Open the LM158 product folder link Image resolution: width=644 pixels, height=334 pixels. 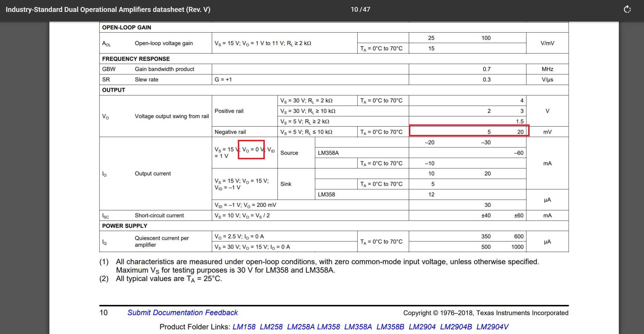pos(244,327)
